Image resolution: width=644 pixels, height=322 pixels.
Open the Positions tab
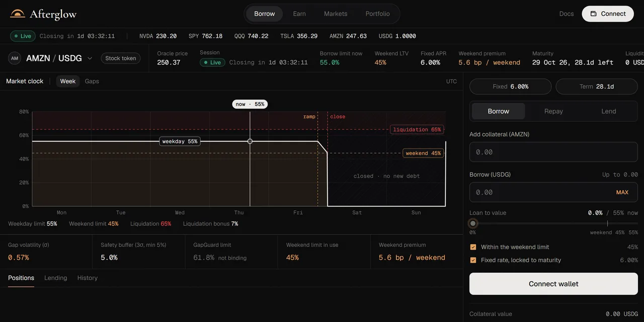pyautogui.click(x=21, y=278)
